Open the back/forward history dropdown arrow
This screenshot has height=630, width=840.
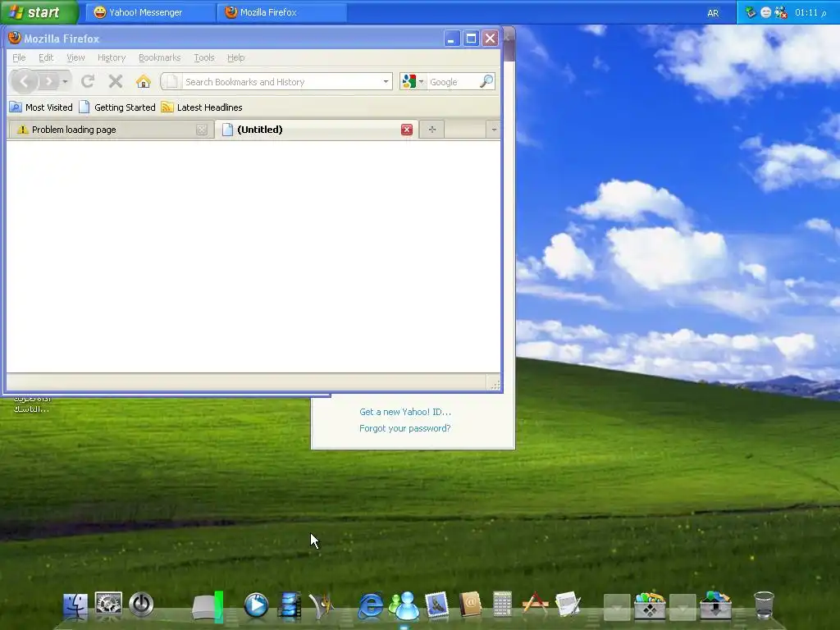click(x=65, y=81)
